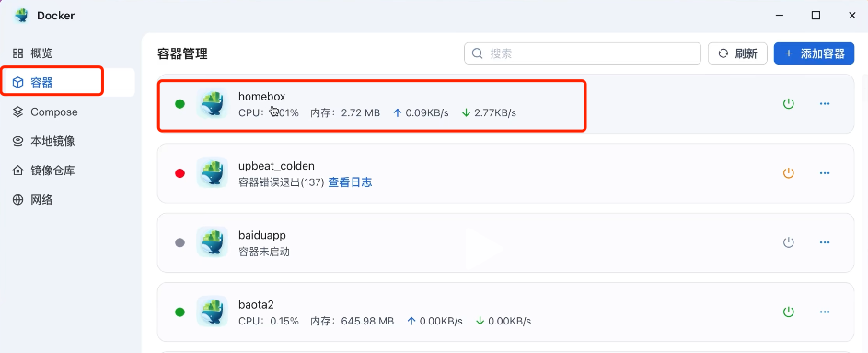The height and width of the screenshot is (353, 868).
Task: Click the 容器管理 heading
Action: [x=182, y=53]
